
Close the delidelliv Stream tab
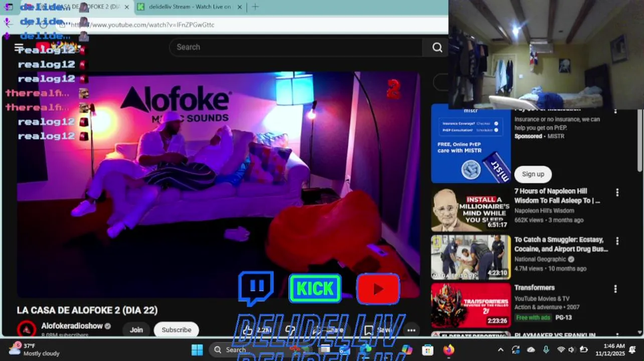point(240,7)
